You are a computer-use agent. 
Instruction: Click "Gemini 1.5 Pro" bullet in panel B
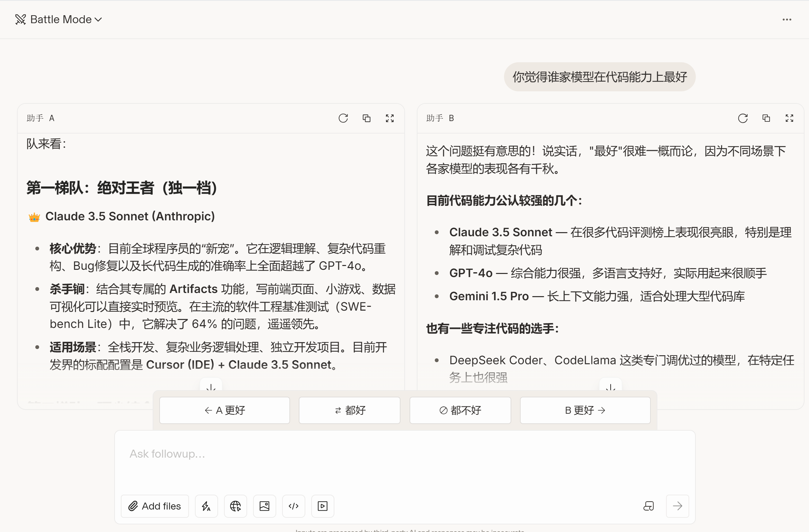point(489,296)
